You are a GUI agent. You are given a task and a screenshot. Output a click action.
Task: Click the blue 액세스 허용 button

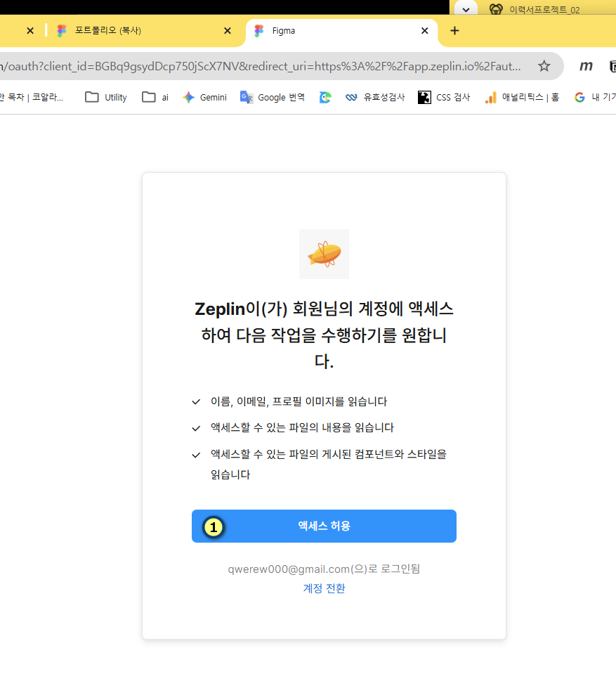(324, 526)
